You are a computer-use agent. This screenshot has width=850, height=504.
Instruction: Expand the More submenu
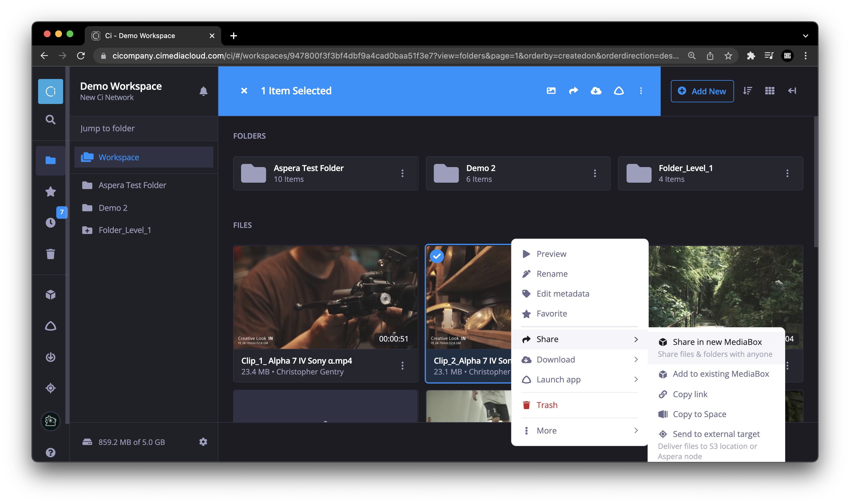(x=580, y=430)
